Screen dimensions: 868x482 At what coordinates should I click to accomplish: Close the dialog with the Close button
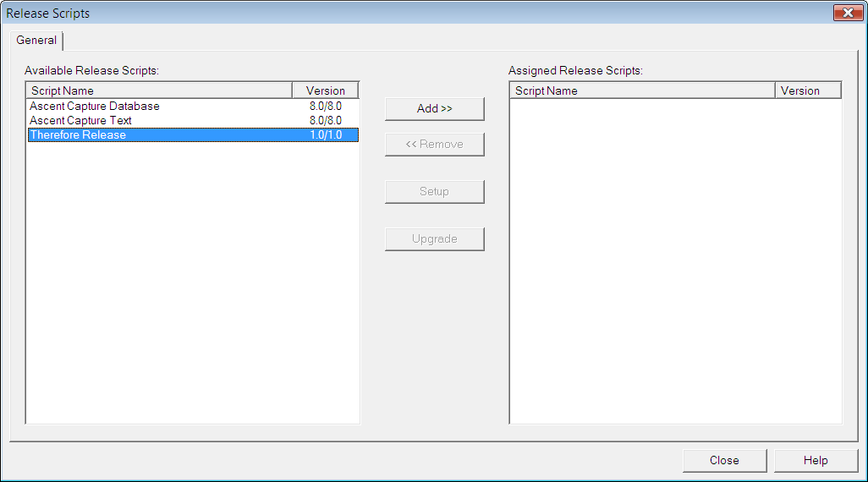(x=724, y=461)
